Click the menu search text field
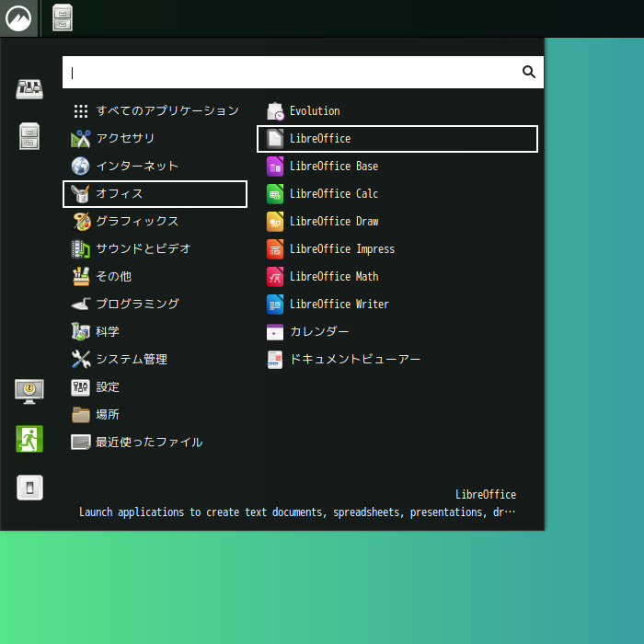644x644 pixels. tap(290, 73)
